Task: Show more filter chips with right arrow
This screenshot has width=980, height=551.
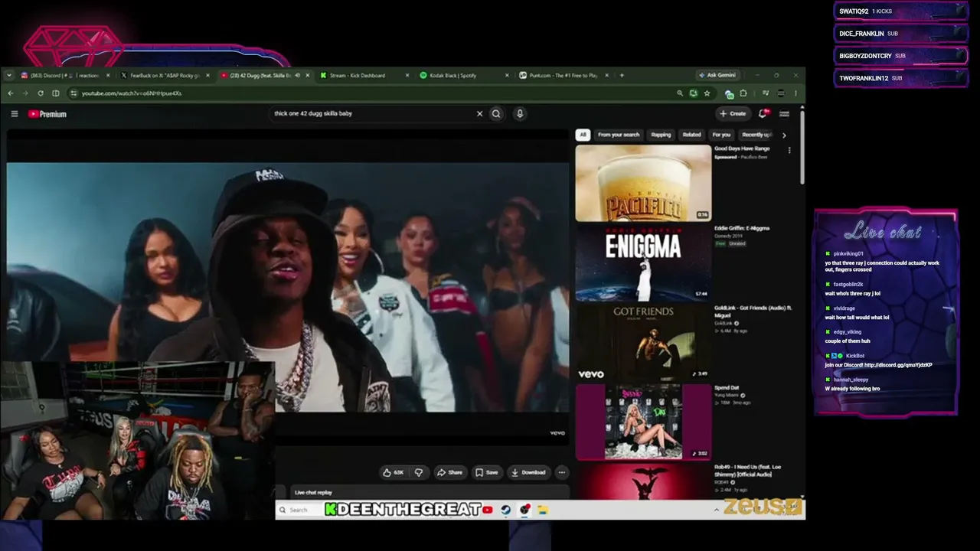Action: pos(783,135)
